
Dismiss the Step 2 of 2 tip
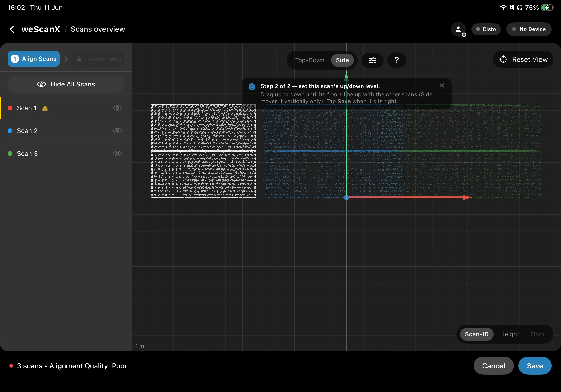pos(441,86)
